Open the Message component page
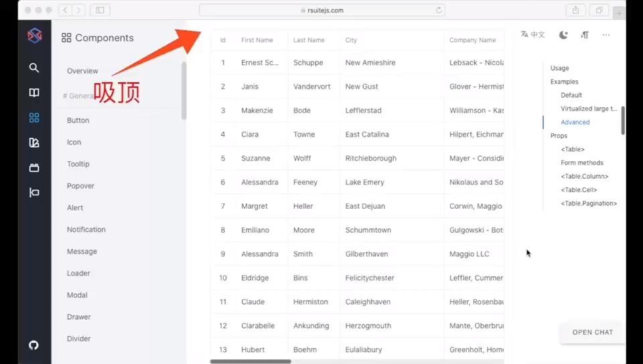Image resolution: width=643 pixels, height=364 pixels. point(82,252)
